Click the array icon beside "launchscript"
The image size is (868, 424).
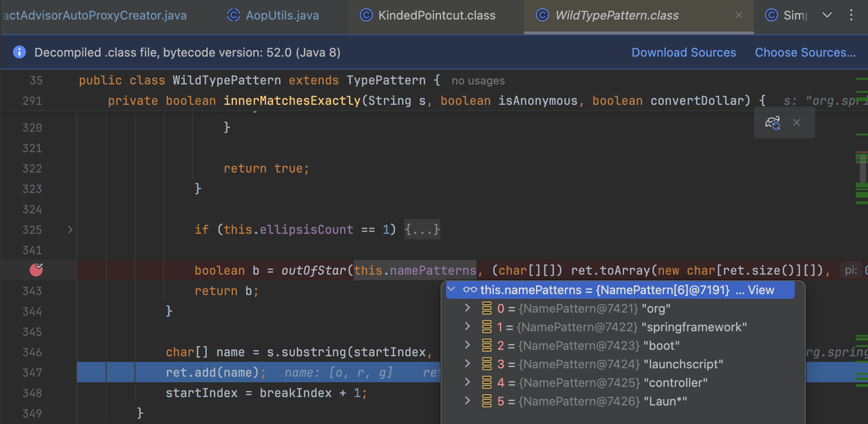click(486, 364)
